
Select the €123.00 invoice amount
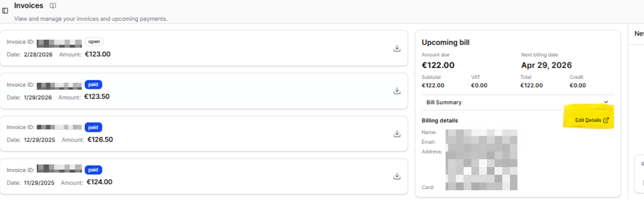point(98,54)
